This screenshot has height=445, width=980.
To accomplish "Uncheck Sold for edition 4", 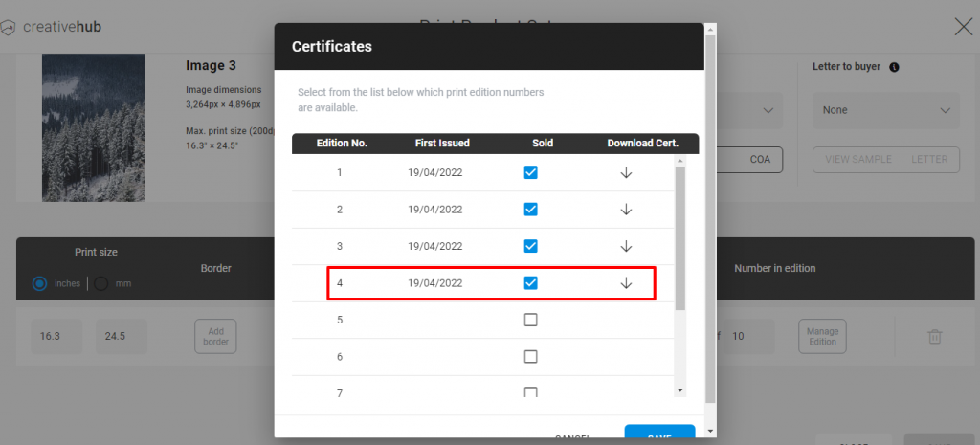I will tap(530, 283).
